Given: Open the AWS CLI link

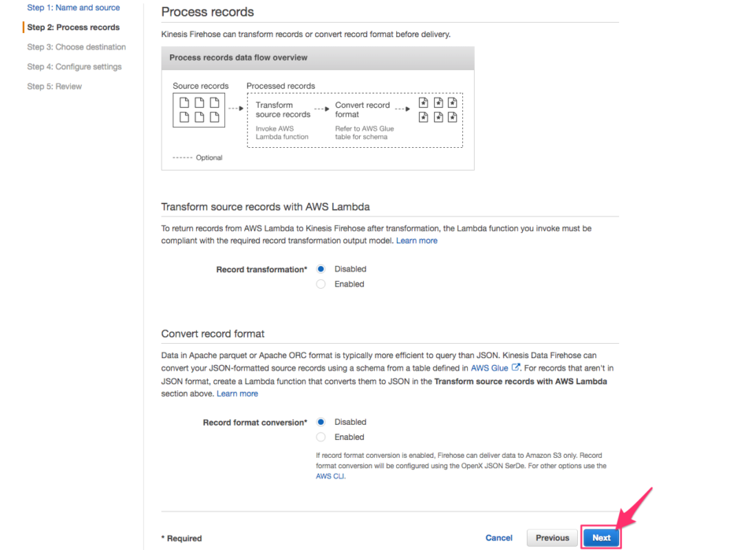Looking at the screenshot, I should (x=331, y=476).
